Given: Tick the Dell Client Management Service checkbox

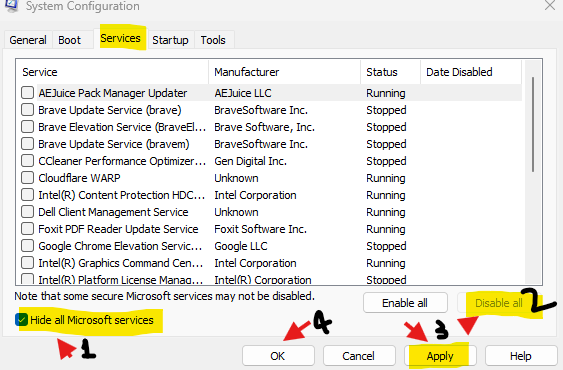Looking at the screenshot, I should click(x=27, y=212).
